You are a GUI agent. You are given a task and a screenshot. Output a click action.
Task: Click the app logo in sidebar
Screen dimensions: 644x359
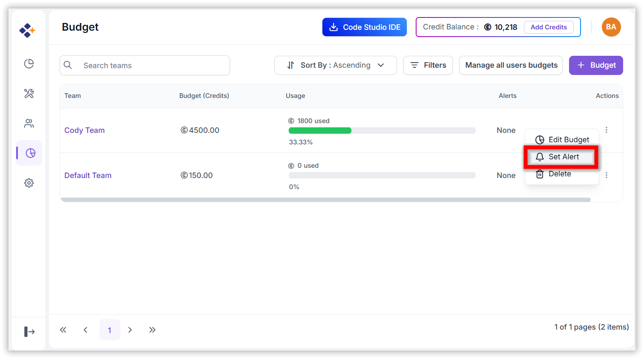point(27,30)
